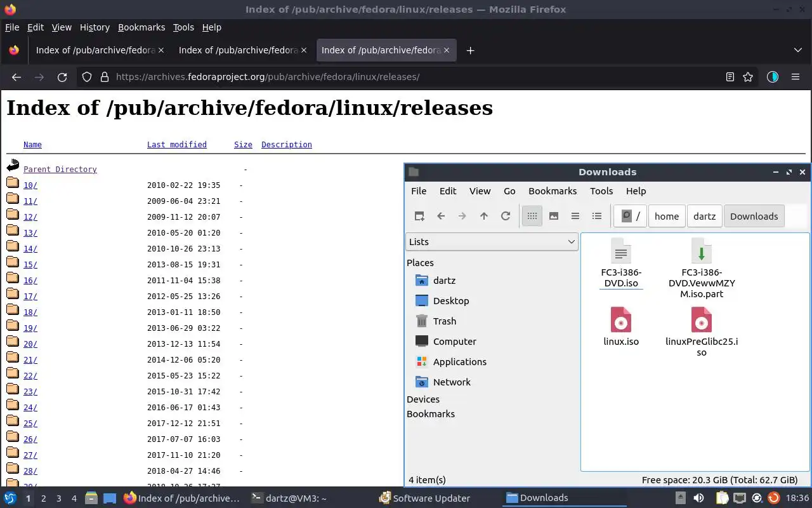Viewport: 812px width, 508px height.
Task: Refresh the Downloads folder view
Action: (x=506, y=216)
